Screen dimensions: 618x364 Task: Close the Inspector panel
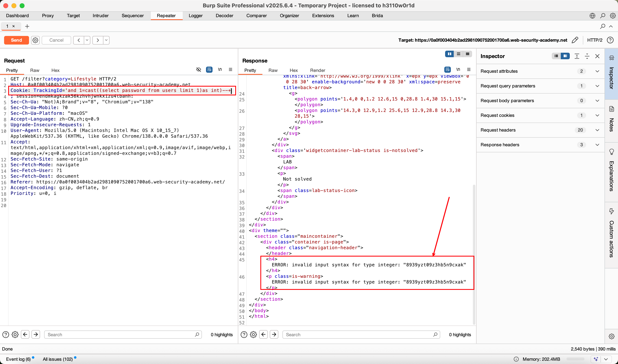coord(597,56)
